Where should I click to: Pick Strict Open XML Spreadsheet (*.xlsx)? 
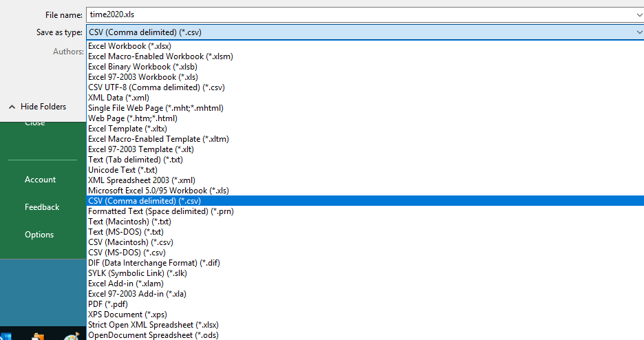coord(365,324)
